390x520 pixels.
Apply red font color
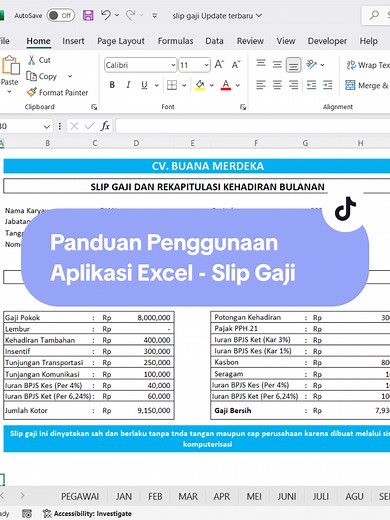click(x=226, y=85)
